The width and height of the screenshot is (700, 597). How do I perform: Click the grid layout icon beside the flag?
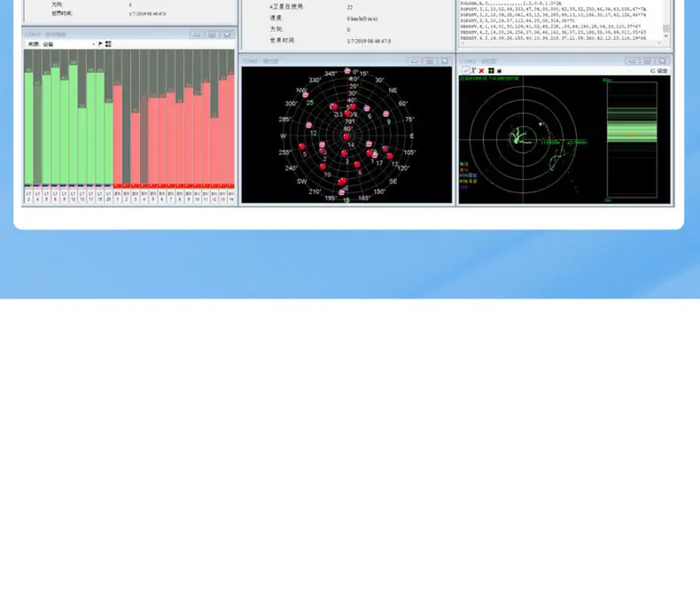pyautogui.click(x=108, y=43)
